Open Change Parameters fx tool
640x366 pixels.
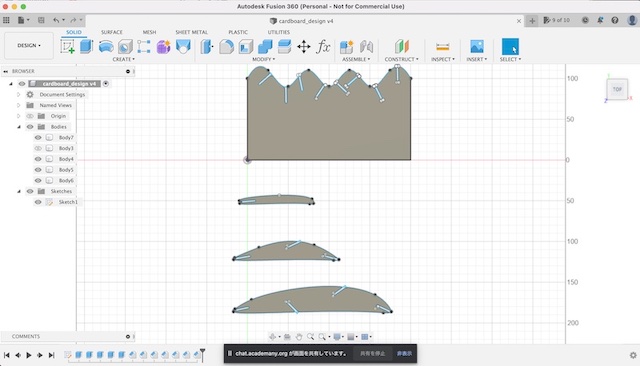point(323,47)
